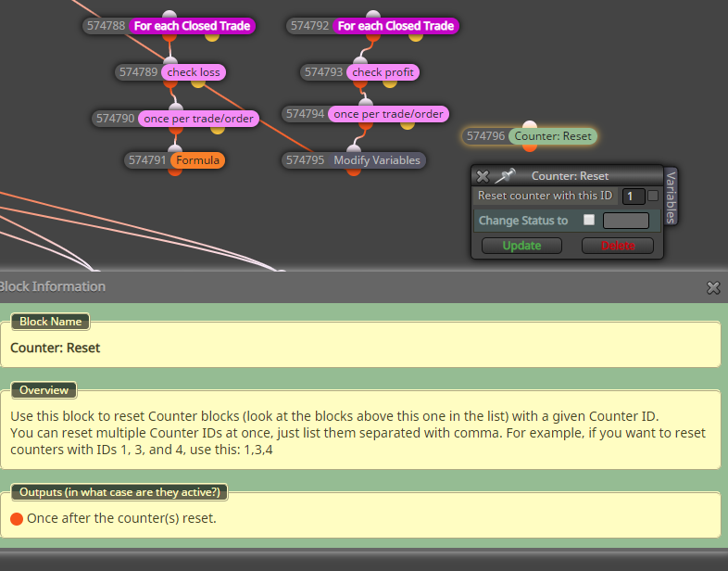
Task: Select block 574788 For each Closed Trade
Action: [192, 26]
